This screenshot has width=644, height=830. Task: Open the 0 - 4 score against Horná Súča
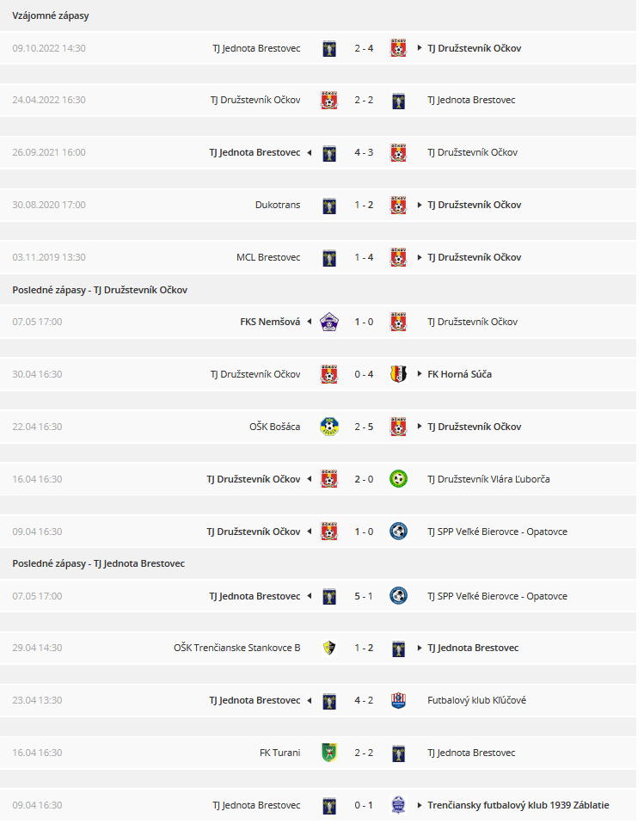pyautogui.click(x=364, y=374)
